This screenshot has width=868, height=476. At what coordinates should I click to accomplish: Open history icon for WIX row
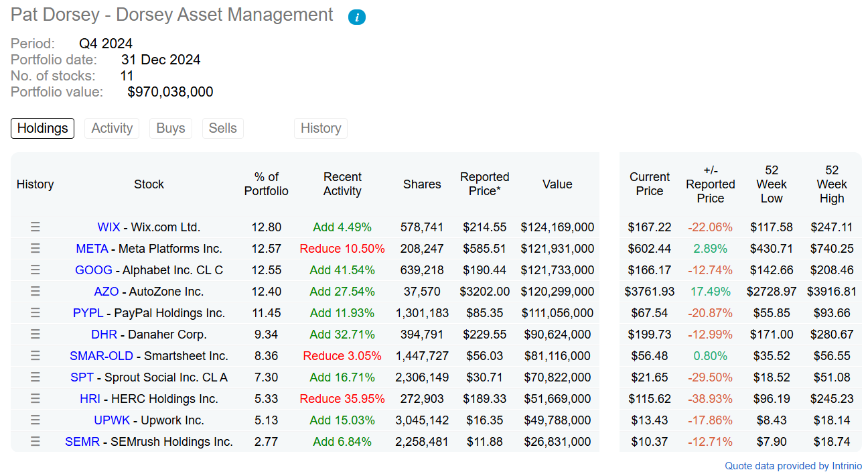pyautogui.click(x=35, y=227)
